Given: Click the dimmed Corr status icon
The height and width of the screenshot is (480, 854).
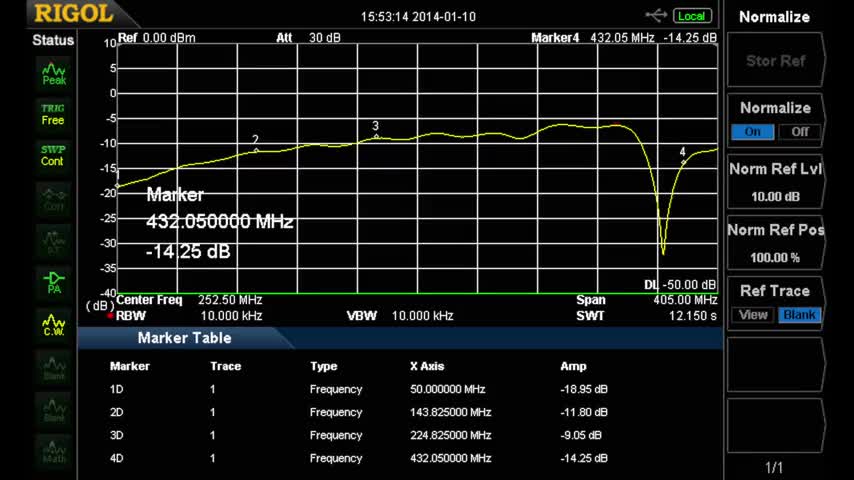Looking at the screenshot, I should [x=54, y=199].
